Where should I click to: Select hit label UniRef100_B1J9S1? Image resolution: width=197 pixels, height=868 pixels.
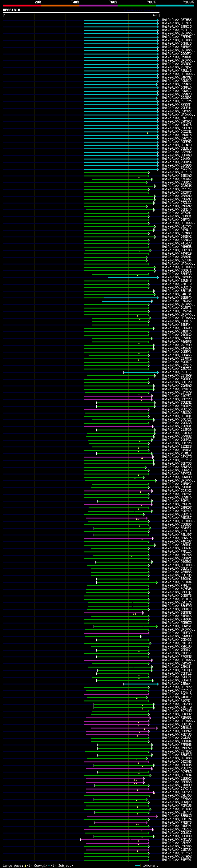[177, 216]
